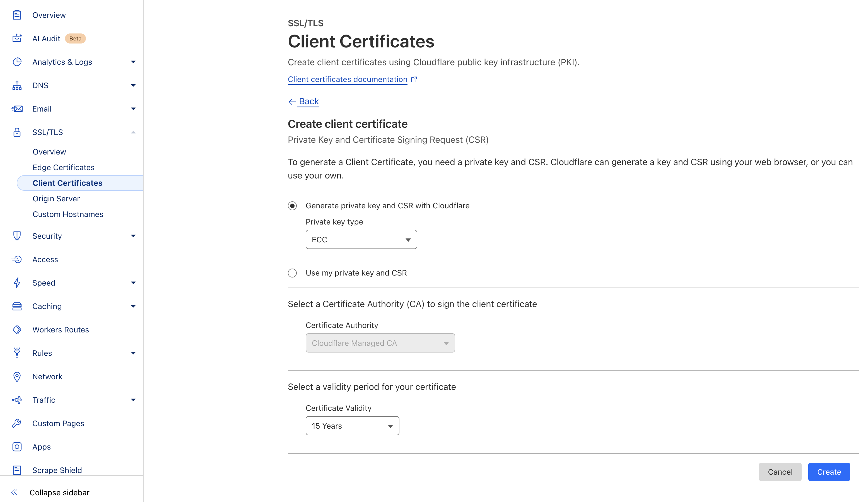This screenshot has width=868, height=502.
Task: Click the AI Audit robot icon
Action: click(17, 38)
